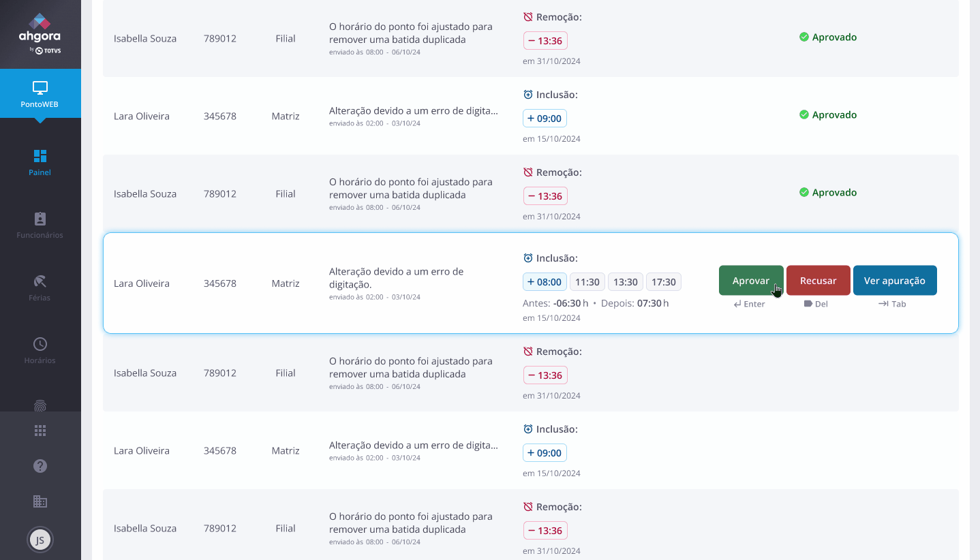Screen dimensions: 980x560
Task: Click Ver apuração button
Action: point(895,281)
